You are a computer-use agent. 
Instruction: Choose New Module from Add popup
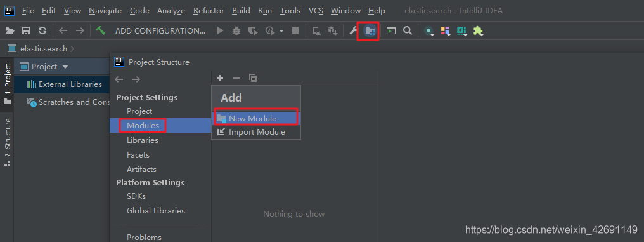256,118
